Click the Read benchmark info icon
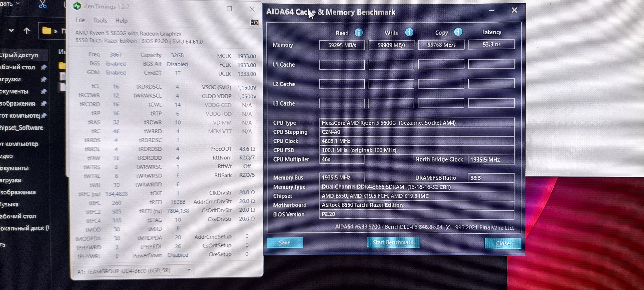 coord(359,33)
